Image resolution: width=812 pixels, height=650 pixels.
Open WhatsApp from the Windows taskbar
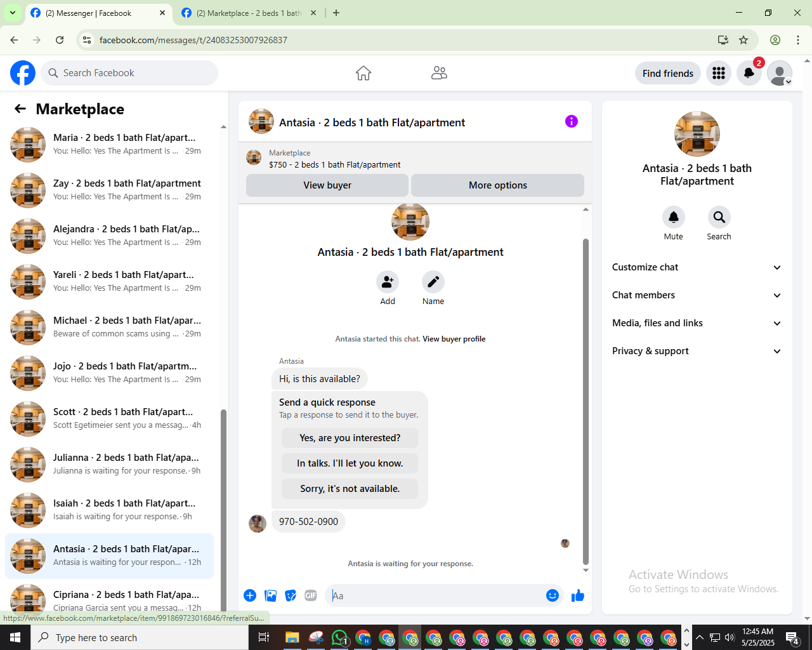[x=340, y=637]
